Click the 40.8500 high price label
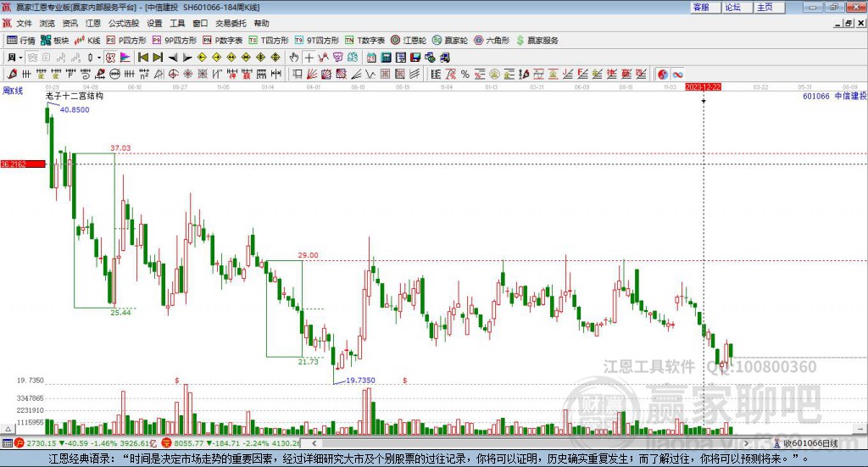Screen dimensions: 868x467 (75, 109)
